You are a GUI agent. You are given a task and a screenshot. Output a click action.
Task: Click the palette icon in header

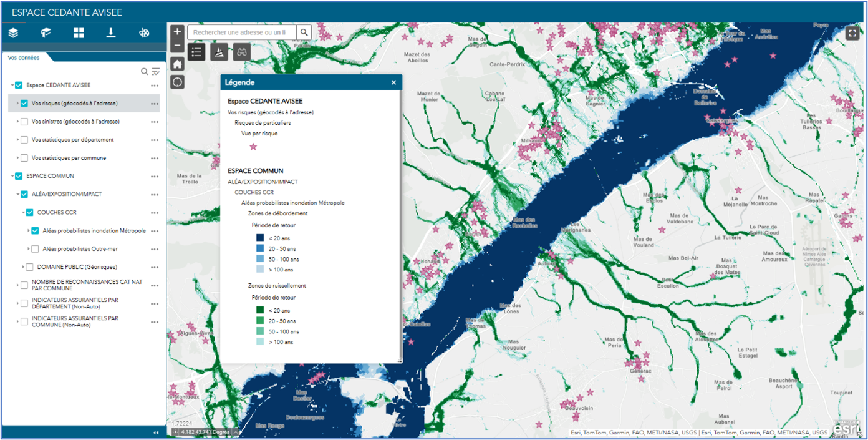(x=144, y=33)
